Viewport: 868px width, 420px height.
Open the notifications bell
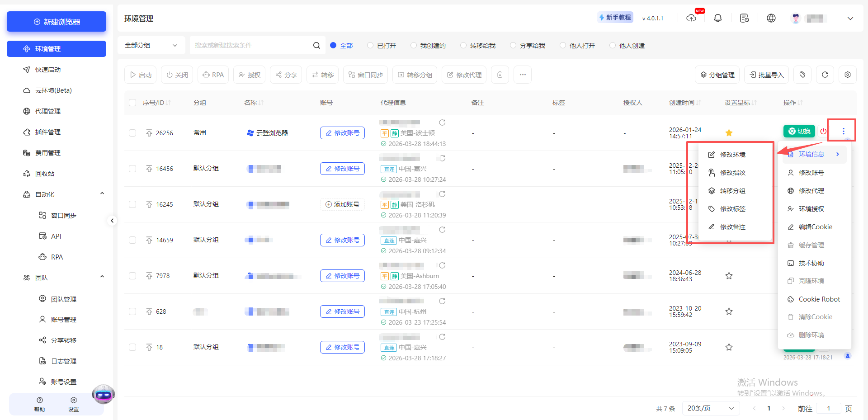click(718, 18)
